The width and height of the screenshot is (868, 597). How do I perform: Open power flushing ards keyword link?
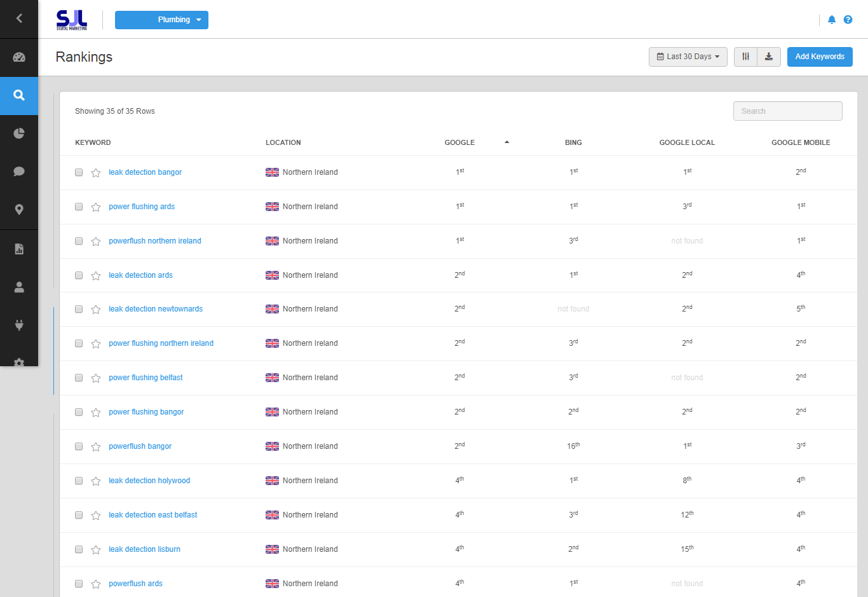click(x=142, y=207)
